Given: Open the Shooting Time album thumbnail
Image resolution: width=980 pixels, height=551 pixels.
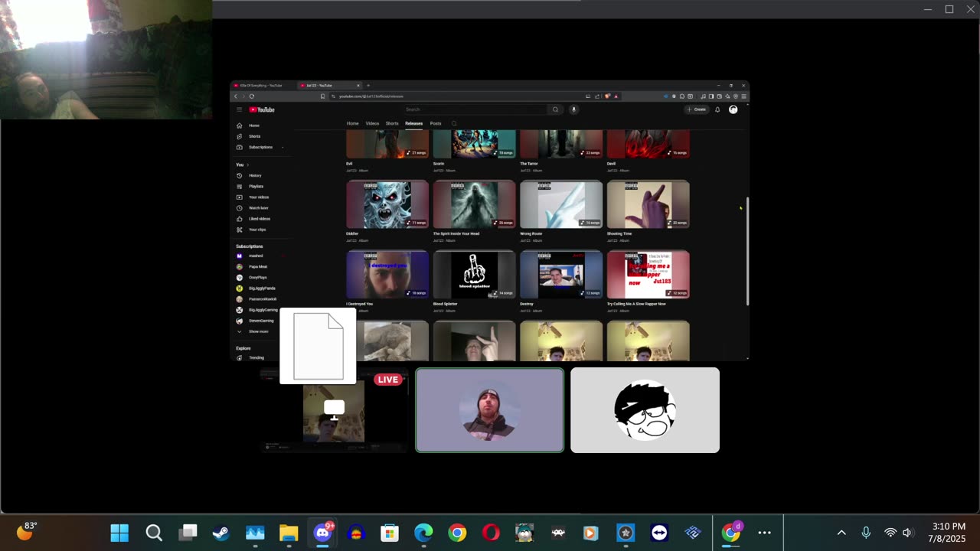Looking at the screenshot, I should (x=648, y=205).
